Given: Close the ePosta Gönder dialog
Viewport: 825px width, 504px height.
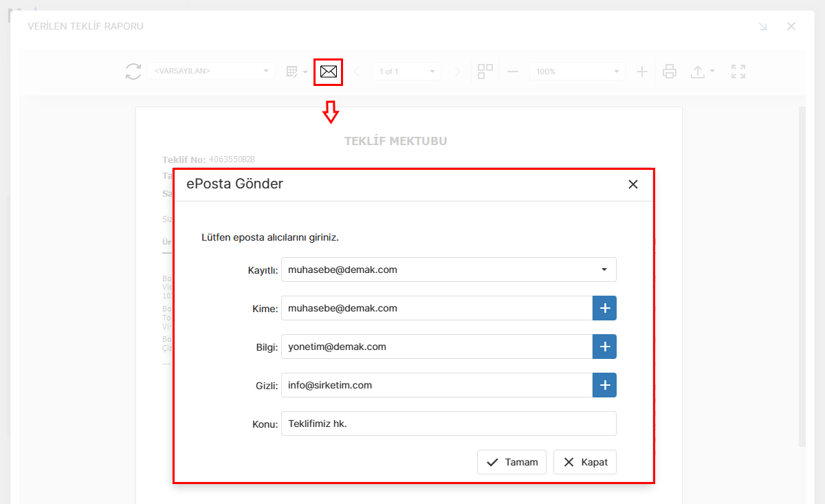Looking at the screenshot, I should click(x=633, y=184).
